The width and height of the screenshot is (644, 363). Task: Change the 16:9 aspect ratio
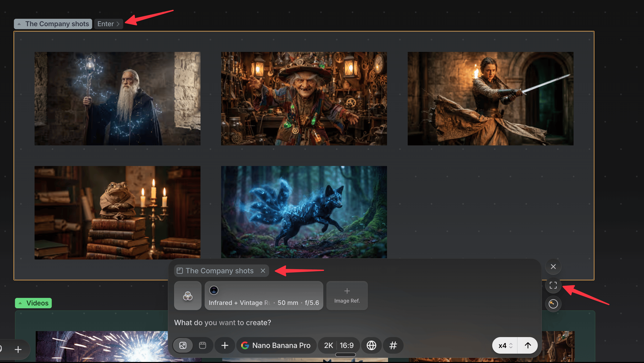click(347, 345)
